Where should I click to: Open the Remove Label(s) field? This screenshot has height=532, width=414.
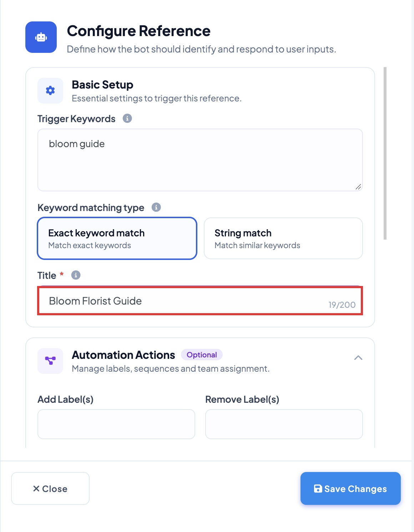(284, 424)
